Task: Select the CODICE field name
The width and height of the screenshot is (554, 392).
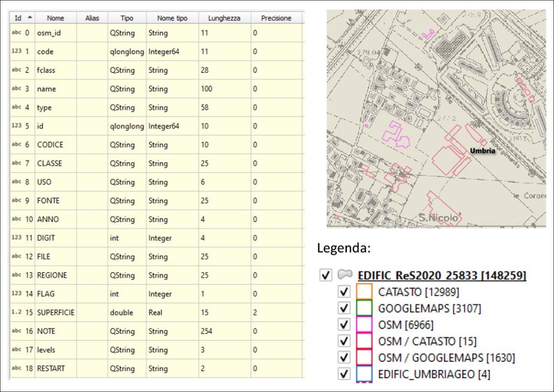Action: pyautogui.click(x=50, y=145)
